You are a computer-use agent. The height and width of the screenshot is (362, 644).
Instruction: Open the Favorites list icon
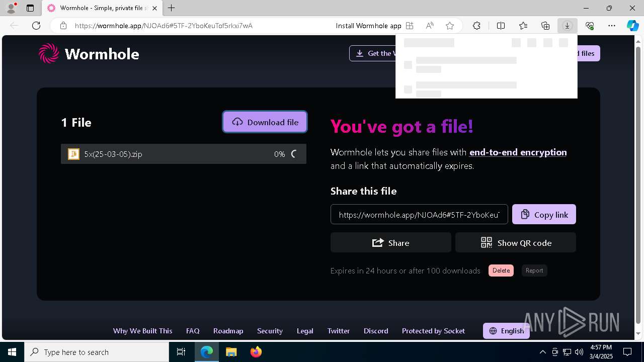pyautogui.click(x=523, y=26)
